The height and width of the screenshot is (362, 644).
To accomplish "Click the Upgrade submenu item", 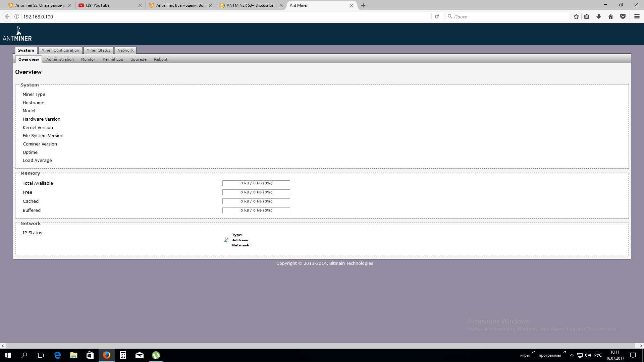I will pos(139,59).
